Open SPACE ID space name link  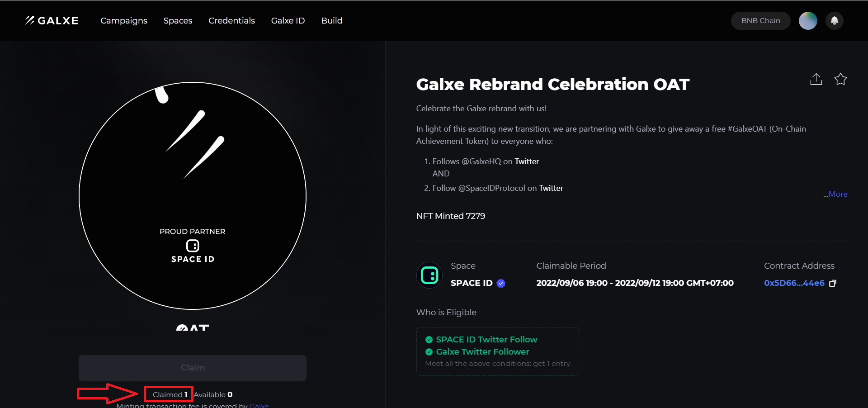click(x=472, y=283)
